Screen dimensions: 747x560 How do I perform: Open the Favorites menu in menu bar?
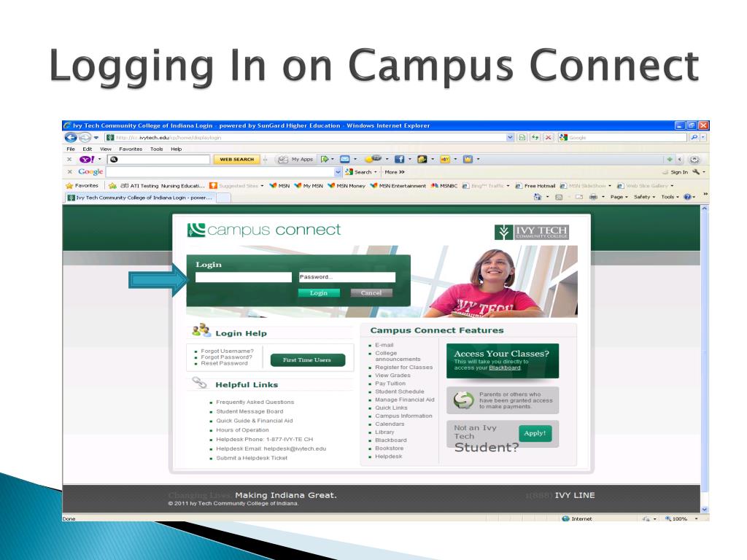tap(131, 149)
